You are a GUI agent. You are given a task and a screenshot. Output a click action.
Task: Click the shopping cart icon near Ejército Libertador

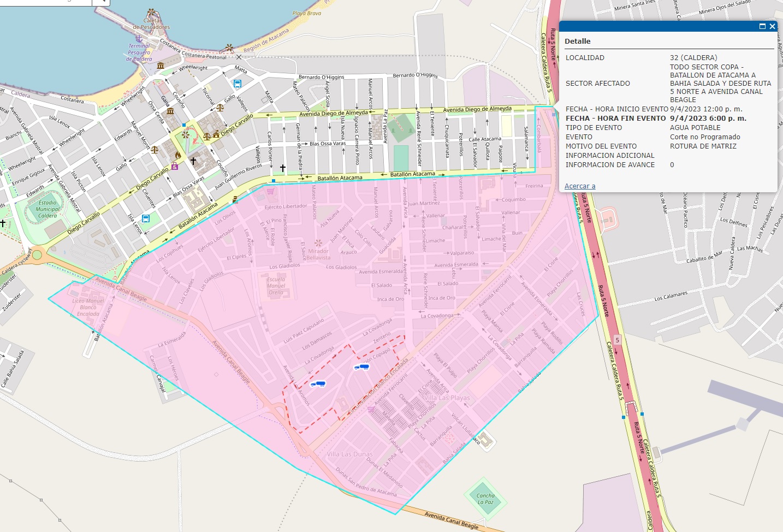pyautogui.click(x=271, y=191)
